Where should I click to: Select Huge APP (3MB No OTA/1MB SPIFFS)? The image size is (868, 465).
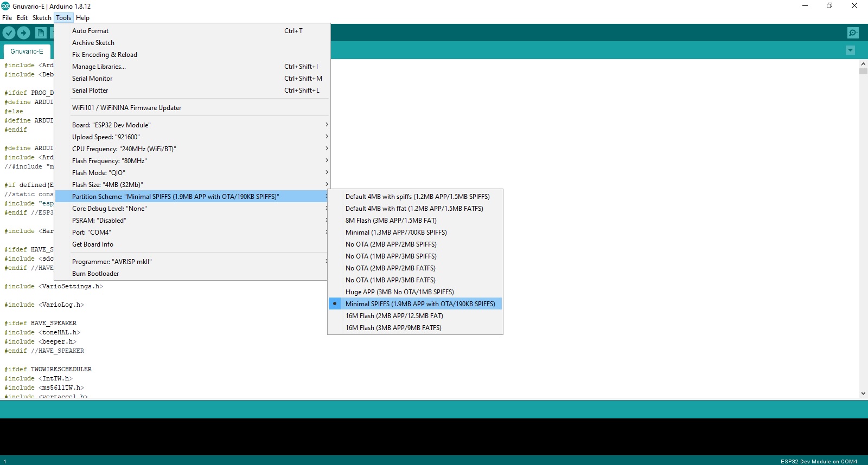pyautogui.click(x=415, y=292)
